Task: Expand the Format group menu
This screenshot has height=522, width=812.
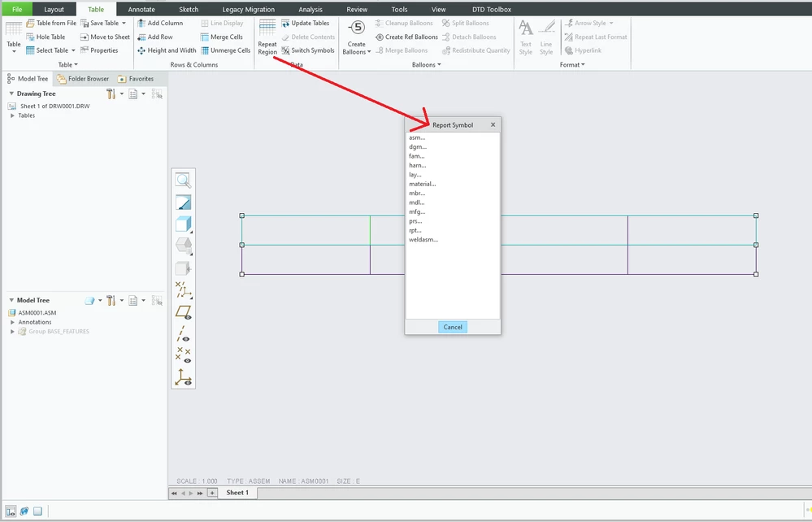Action: click(572, 65)
